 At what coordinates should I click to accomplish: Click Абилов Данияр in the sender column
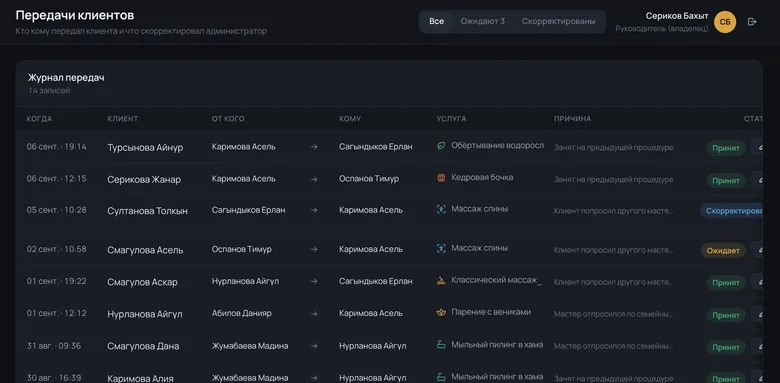(x=242, y=313)
